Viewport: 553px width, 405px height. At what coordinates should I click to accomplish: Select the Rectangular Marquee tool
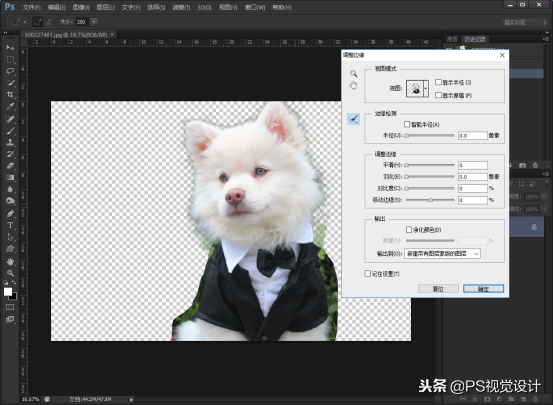10,59
